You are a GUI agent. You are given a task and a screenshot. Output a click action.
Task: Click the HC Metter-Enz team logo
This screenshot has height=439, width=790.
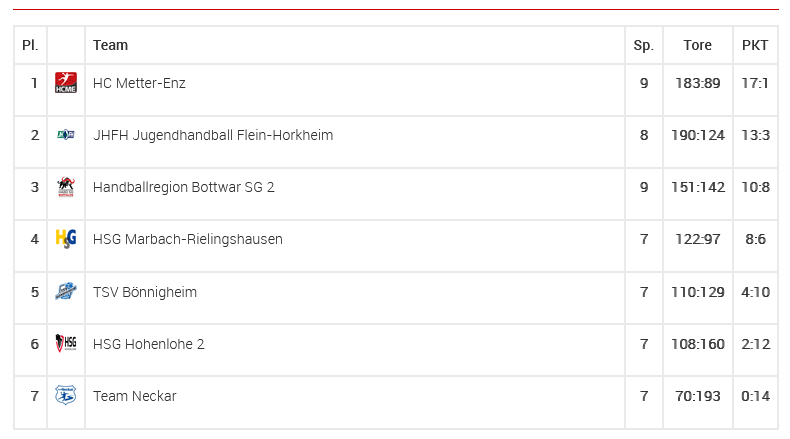[66, 84]
